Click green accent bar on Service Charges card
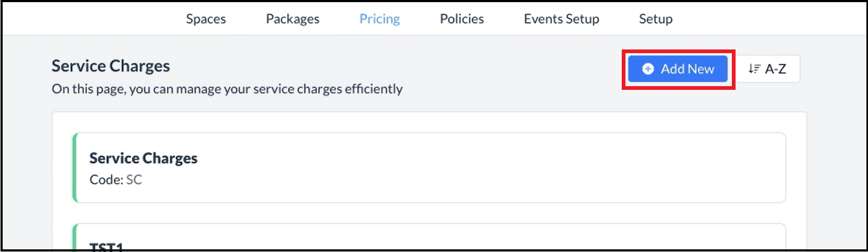Image resolution: width=868 pixels, height=252 pixels. [x=75, y=168]
